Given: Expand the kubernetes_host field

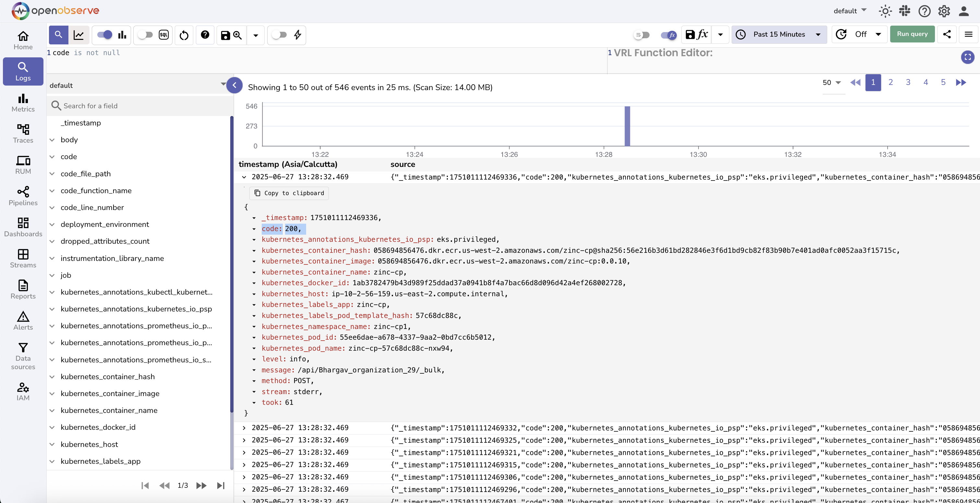Looking at the screenshot, I should (x=52, y=444).
